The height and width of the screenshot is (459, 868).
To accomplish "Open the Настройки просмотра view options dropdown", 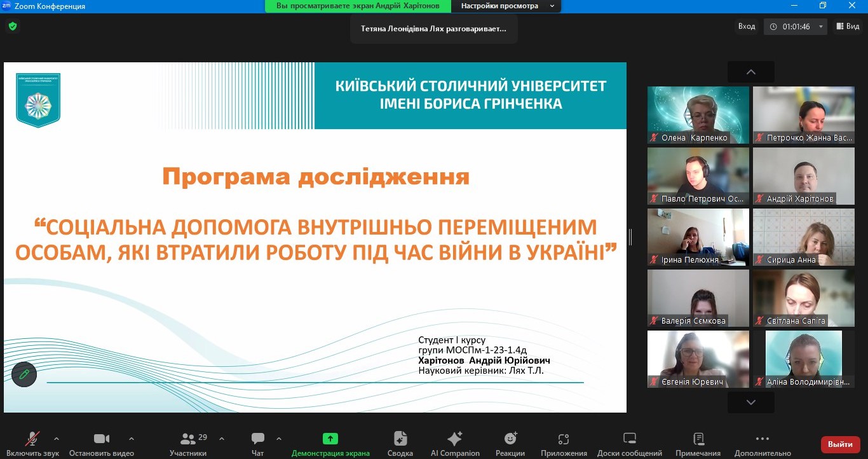I will (x=506, y=6).
